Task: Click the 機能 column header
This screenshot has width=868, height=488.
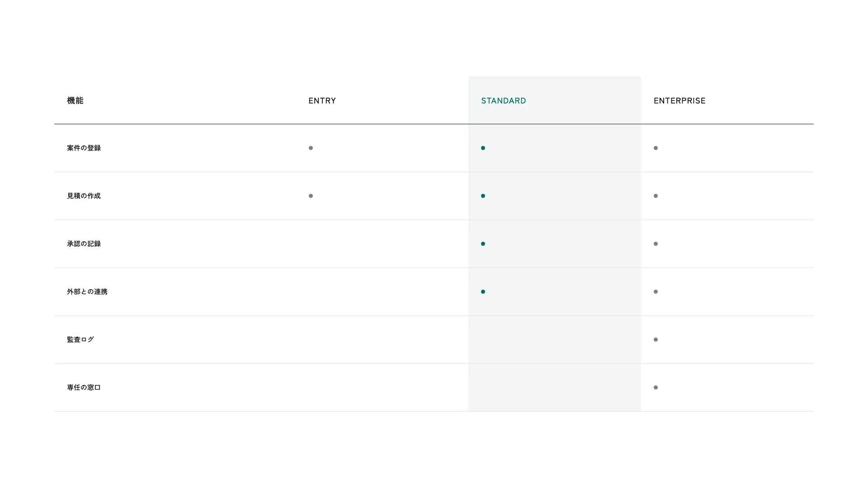Action: pyautogui.click(x=75, y=101)
